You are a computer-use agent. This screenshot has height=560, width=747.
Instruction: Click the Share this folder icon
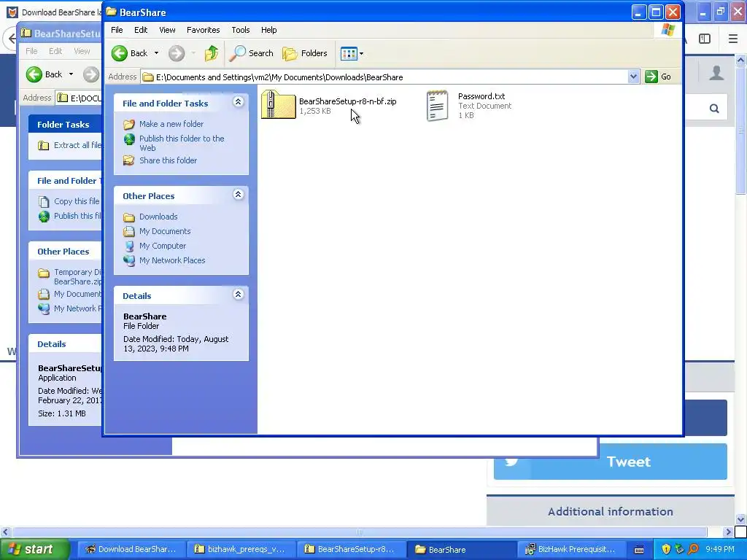coord(129,160)
